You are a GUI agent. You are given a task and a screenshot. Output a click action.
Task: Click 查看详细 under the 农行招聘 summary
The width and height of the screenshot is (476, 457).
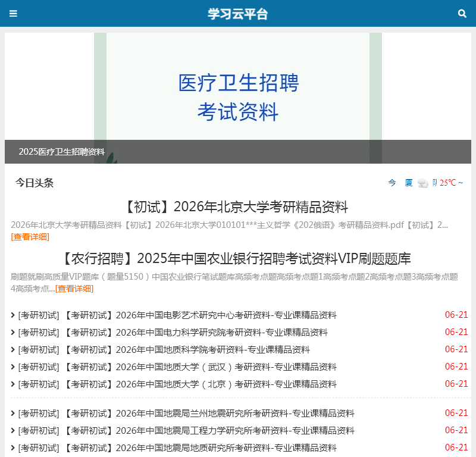pyautogui.click(x=74, y=289)
